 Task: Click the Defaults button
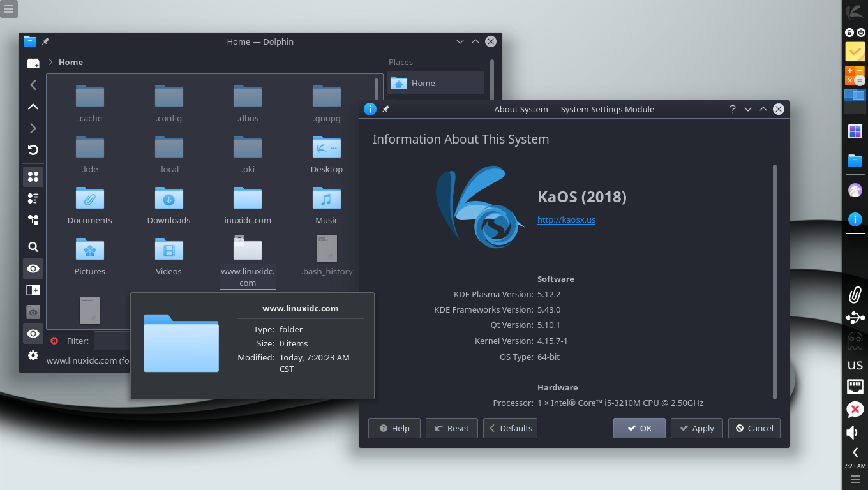click(x=510, y=428)
